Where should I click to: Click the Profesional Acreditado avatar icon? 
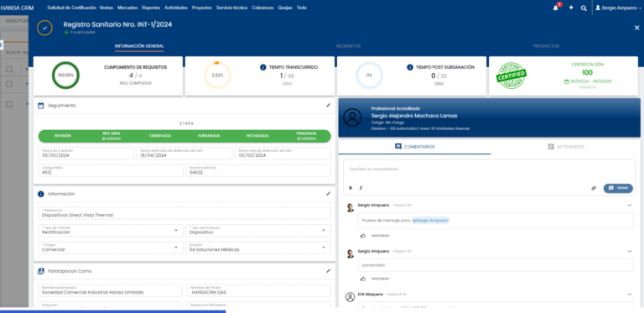[352, 117]
